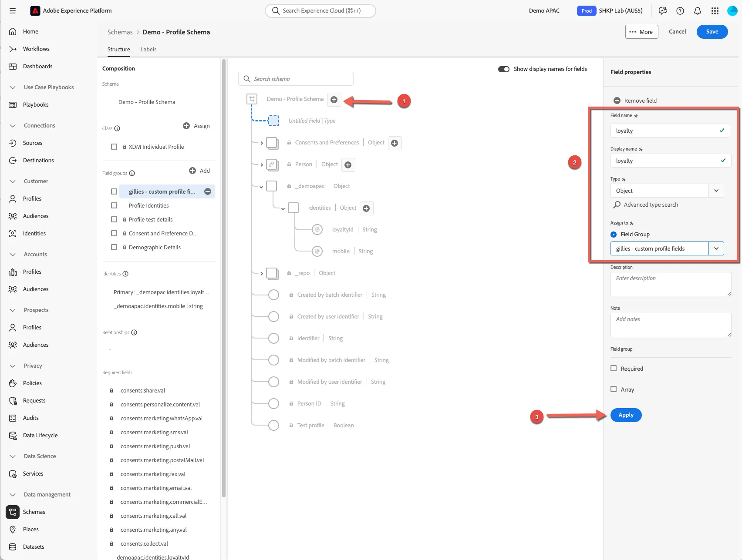Open Destinations in the sidebar

(x=38, y=160)
